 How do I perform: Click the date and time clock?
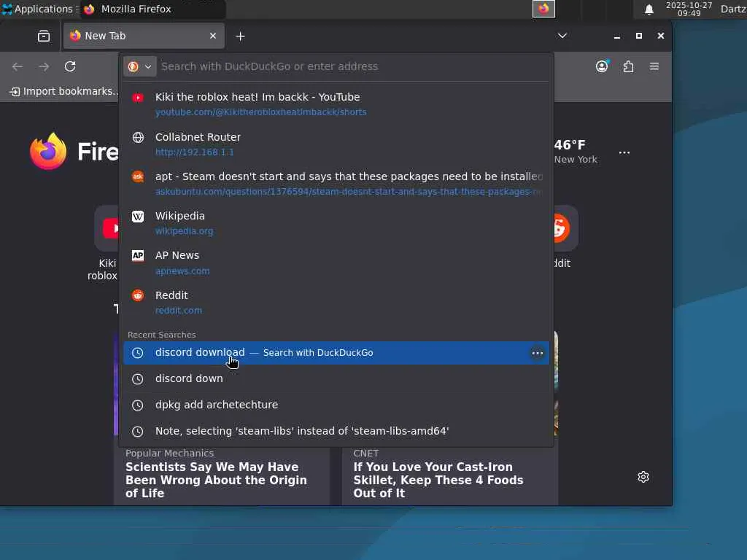689,9
